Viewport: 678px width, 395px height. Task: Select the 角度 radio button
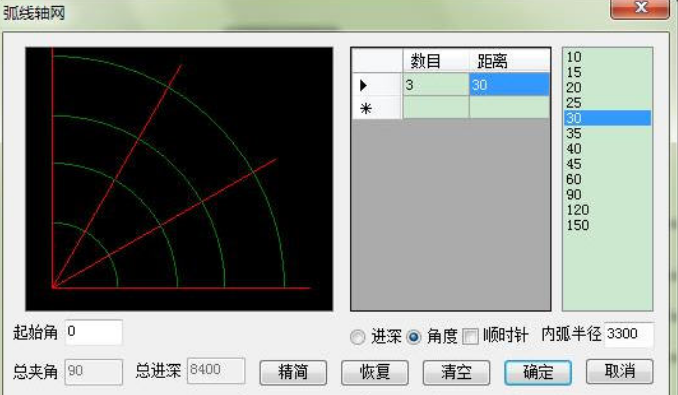pos(413,337)
